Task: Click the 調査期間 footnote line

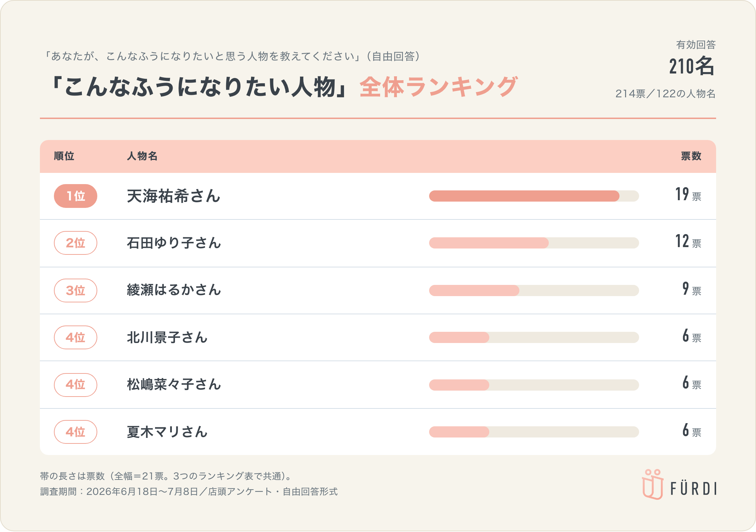Action: pos(189,492)
